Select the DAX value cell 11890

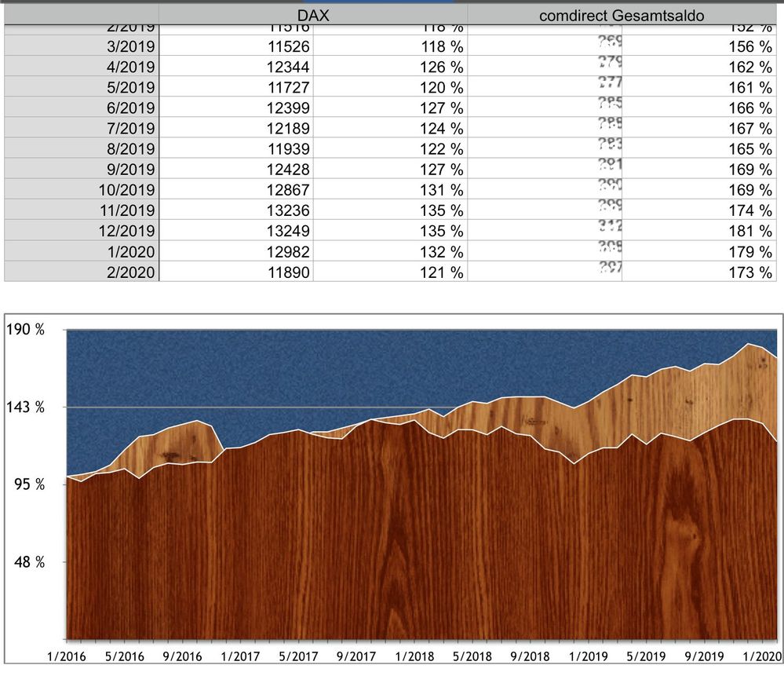pyautogui.click(x=235, y=272)
